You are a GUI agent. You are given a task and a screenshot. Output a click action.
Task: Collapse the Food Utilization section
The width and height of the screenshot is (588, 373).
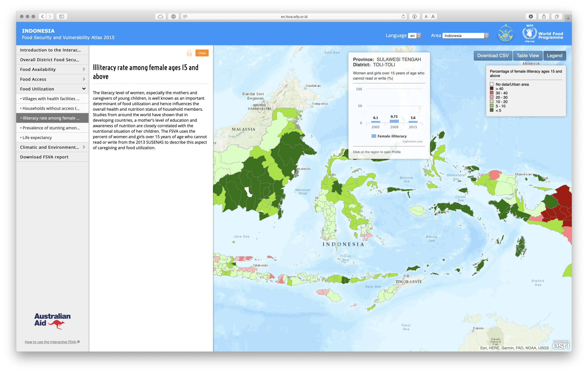point(52,89)
